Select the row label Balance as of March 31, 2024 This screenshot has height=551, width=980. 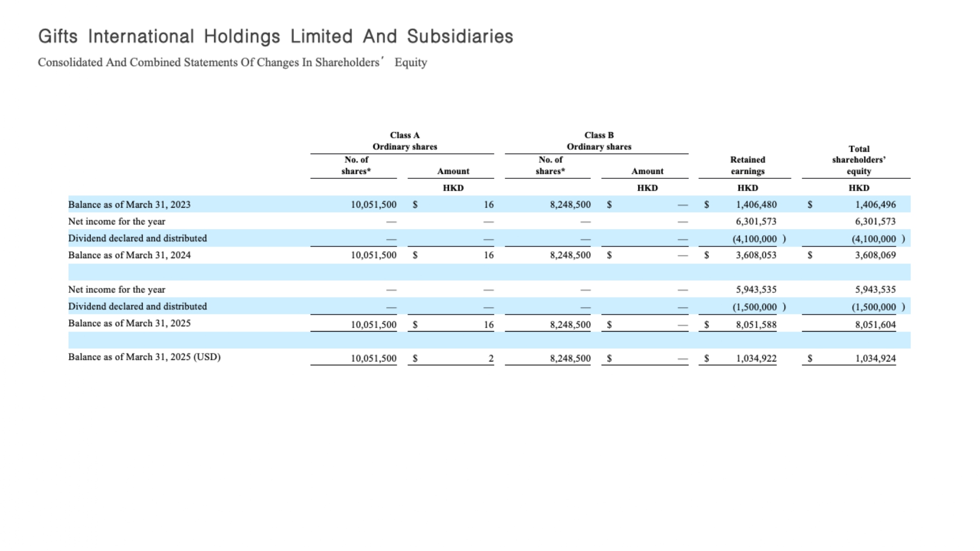coord(129,255)
